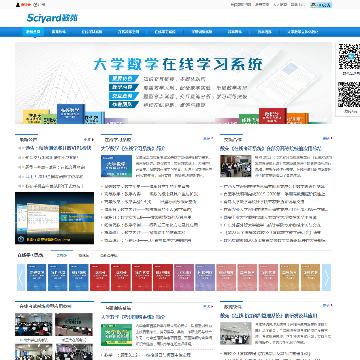Click the user login icon at top-left

pyautogui.click(x=18, y=5)
